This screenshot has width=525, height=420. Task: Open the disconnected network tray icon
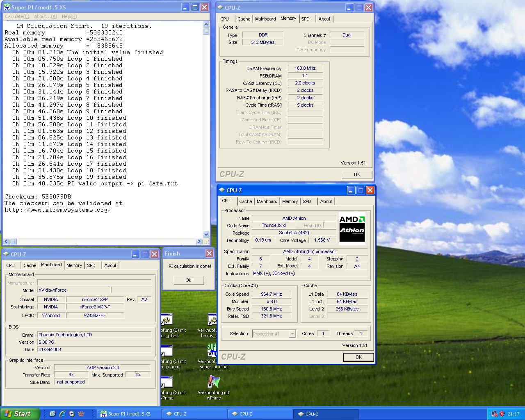pos(494,414)
